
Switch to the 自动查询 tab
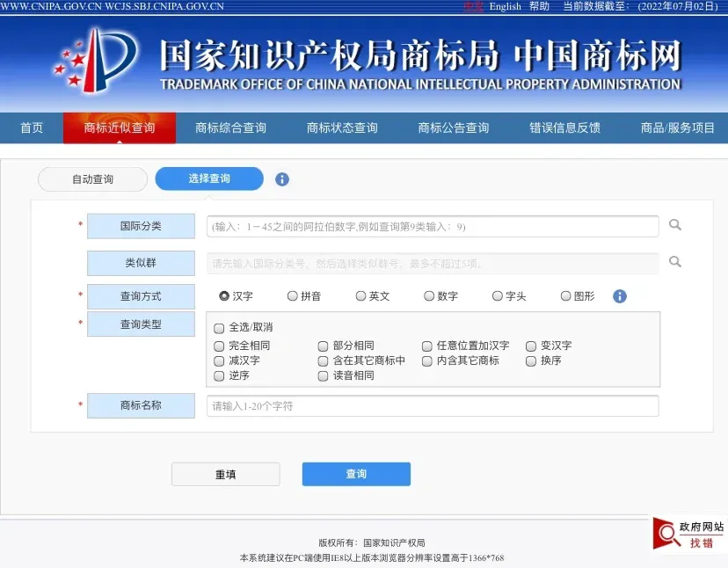[x=92, y=179]
